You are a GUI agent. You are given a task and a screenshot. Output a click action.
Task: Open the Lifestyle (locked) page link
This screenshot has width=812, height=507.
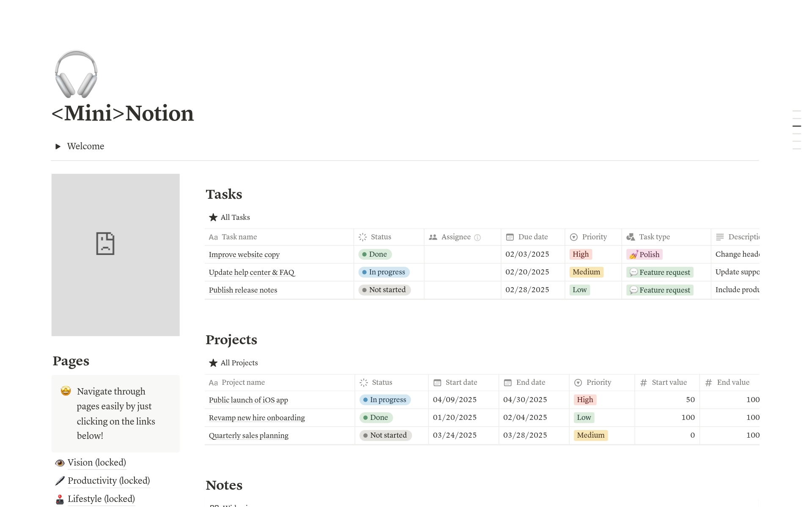(101, 499)
